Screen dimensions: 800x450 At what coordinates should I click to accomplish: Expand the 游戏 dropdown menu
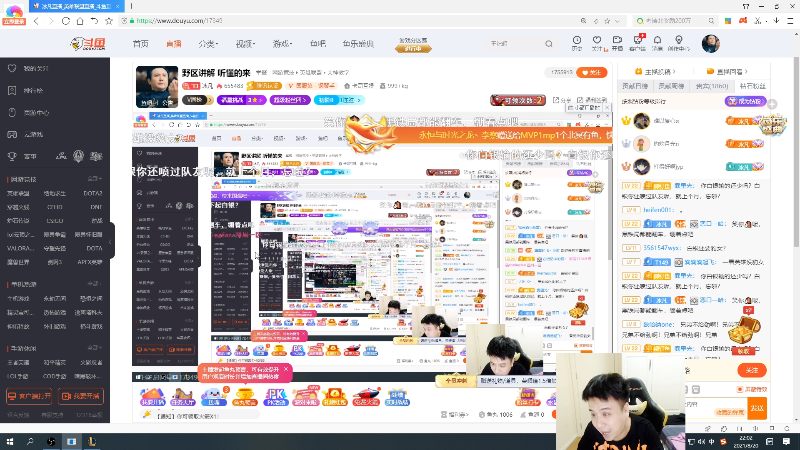[282, 44]
